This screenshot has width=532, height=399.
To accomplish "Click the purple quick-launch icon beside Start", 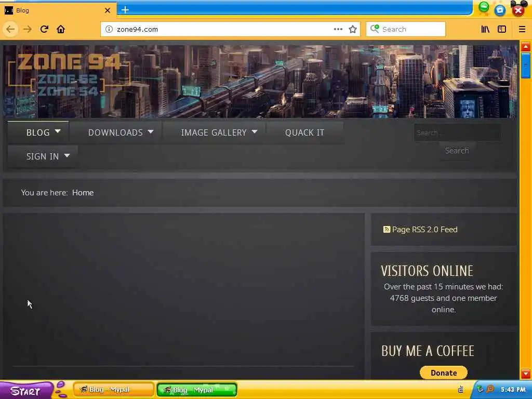I will 61,390.
